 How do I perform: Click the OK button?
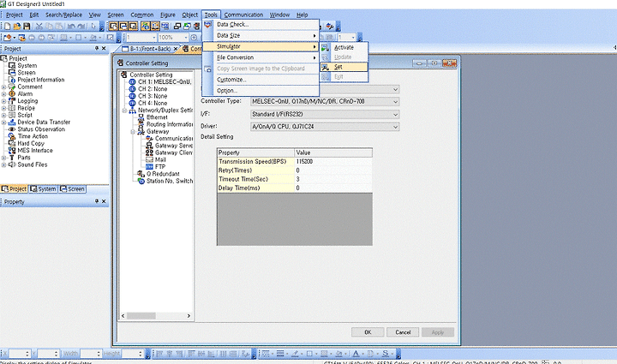click(x=368, y=332)
